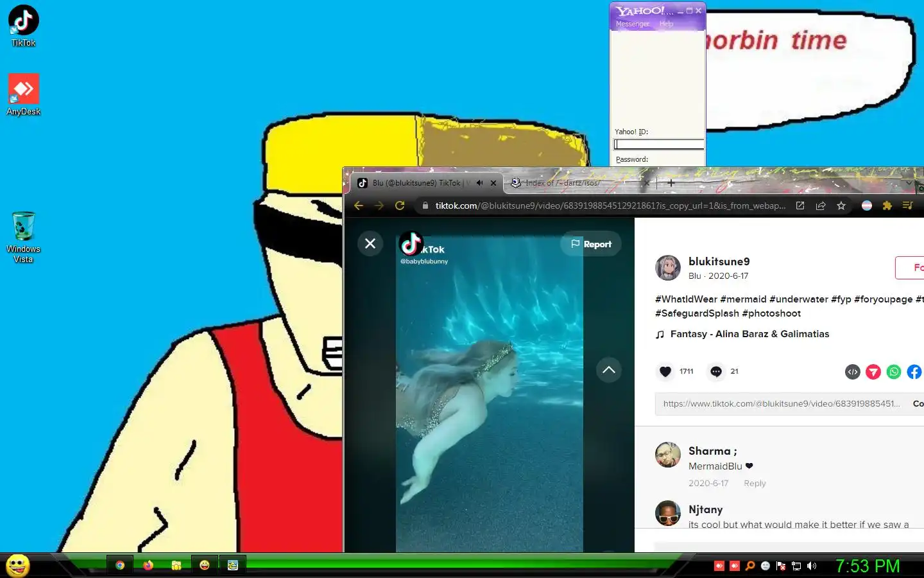The height and width of the screenshot is (578, 924).
Task: Close the TikTok video viewer
Action: 370,243
